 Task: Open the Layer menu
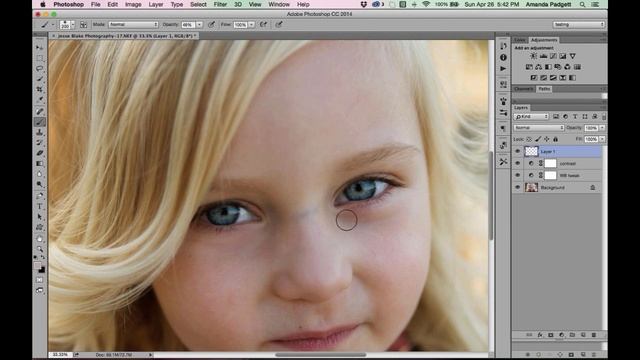pos(156,4)
